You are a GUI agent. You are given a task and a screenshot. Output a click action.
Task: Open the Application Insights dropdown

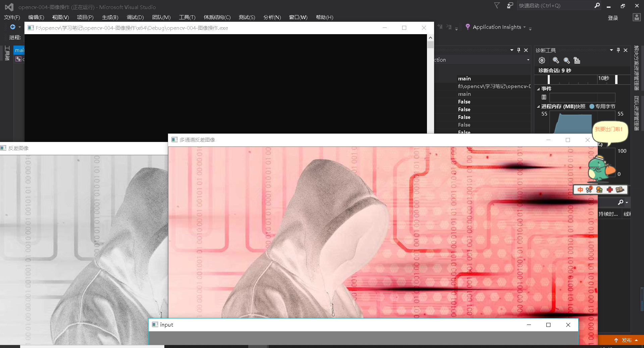524,27
